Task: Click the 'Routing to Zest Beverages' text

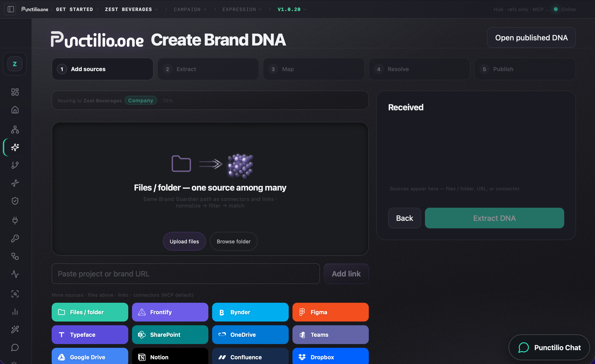Action: 89,101
